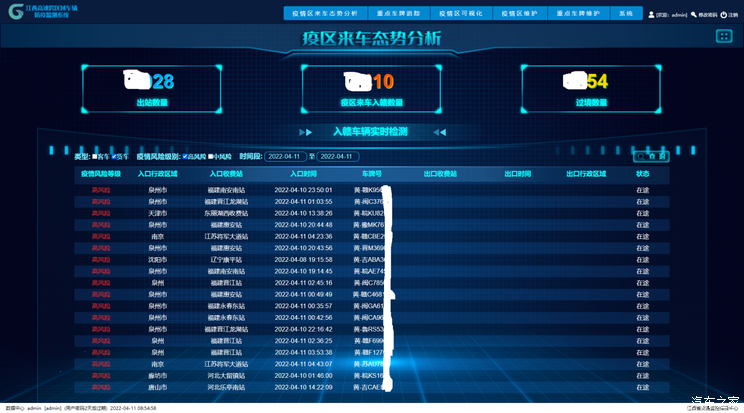Image resolution: width=744 pixels, height=413 pixels.
Task: Toggle the 客车 vehicle type checkbox
Action: click(94, 157)
